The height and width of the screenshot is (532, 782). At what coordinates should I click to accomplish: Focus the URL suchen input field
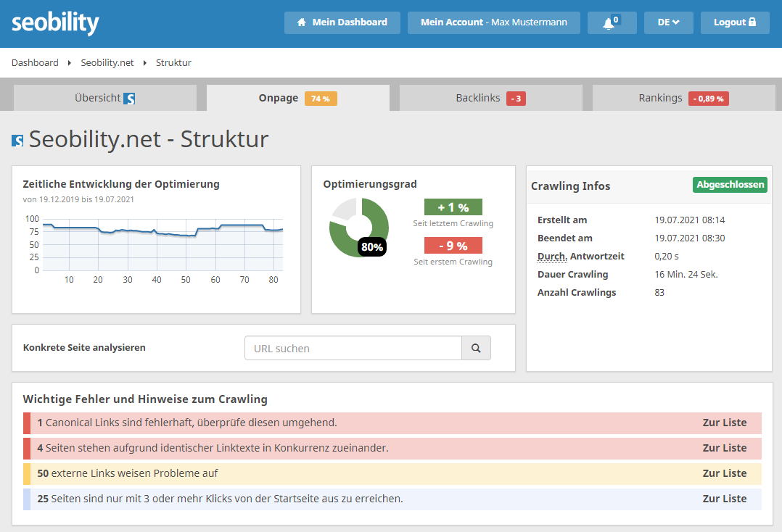coord(353,348)
